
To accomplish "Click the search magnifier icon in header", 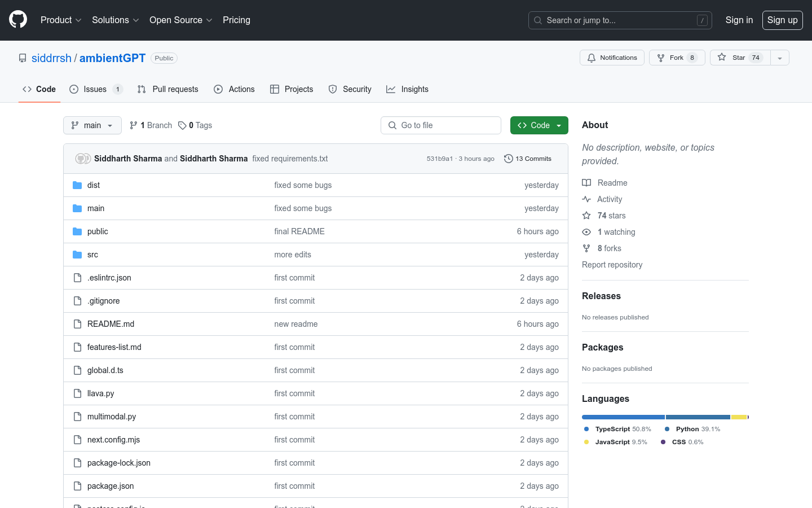I will pos(538,20).
